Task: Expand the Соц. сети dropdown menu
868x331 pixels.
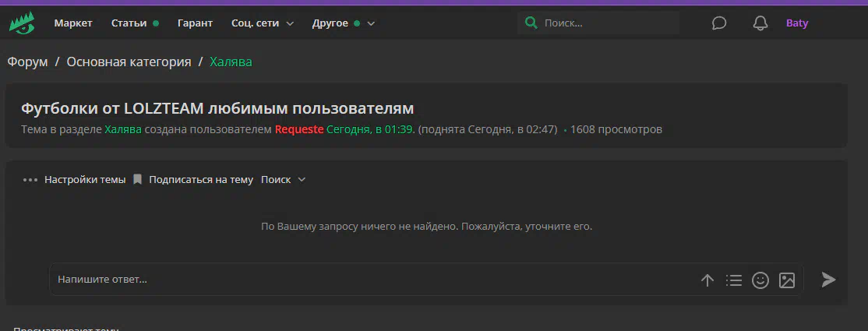Action: (263, 23)
